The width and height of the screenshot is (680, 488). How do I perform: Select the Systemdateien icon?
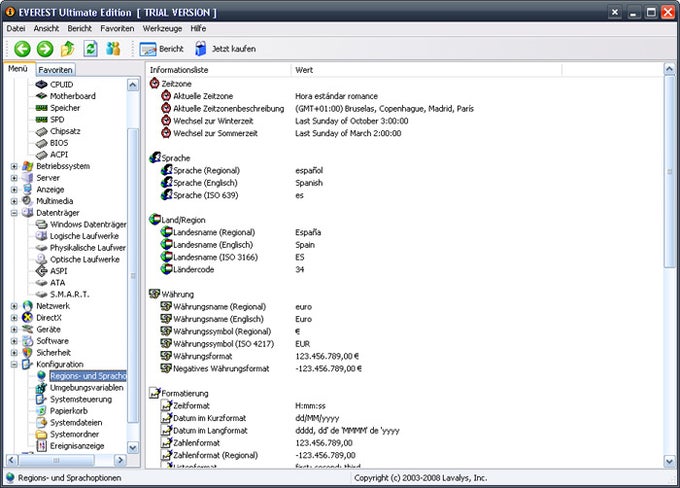pyautogui.click(x=41, y=423)
